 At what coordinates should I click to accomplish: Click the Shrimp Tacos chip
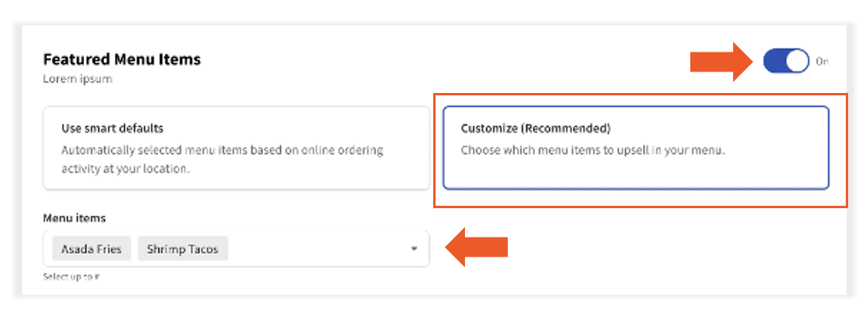coord(182,249)
